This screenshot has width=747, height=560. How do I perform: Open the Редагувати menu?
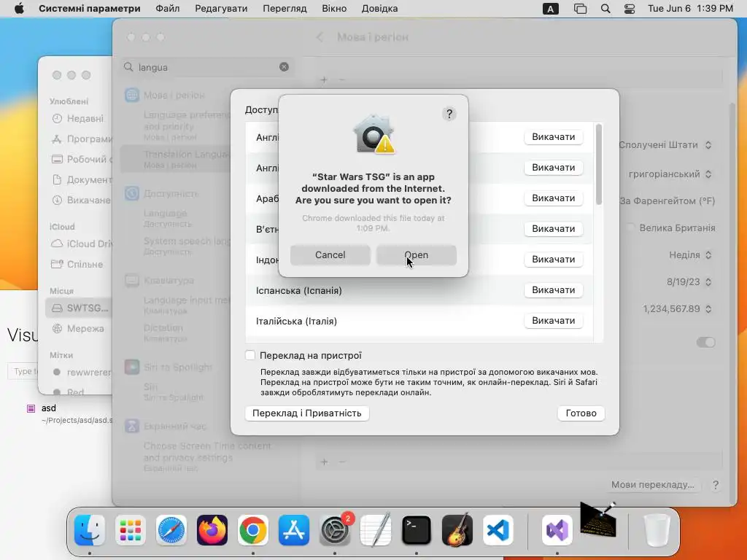click(221, 9)
